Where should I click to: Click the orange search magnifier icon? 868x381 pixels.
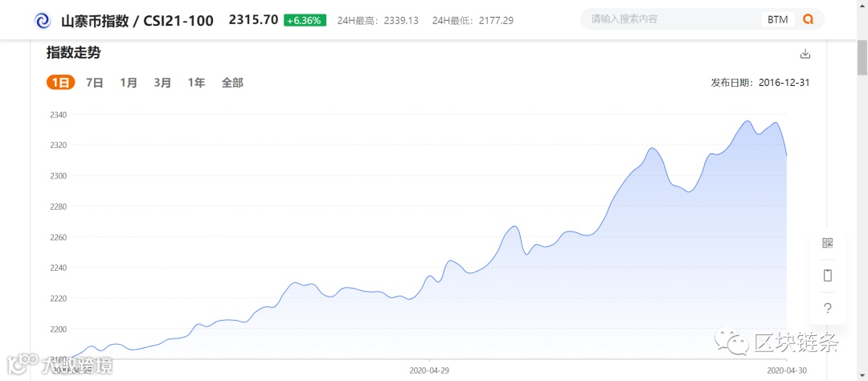(x=809, y=18)
